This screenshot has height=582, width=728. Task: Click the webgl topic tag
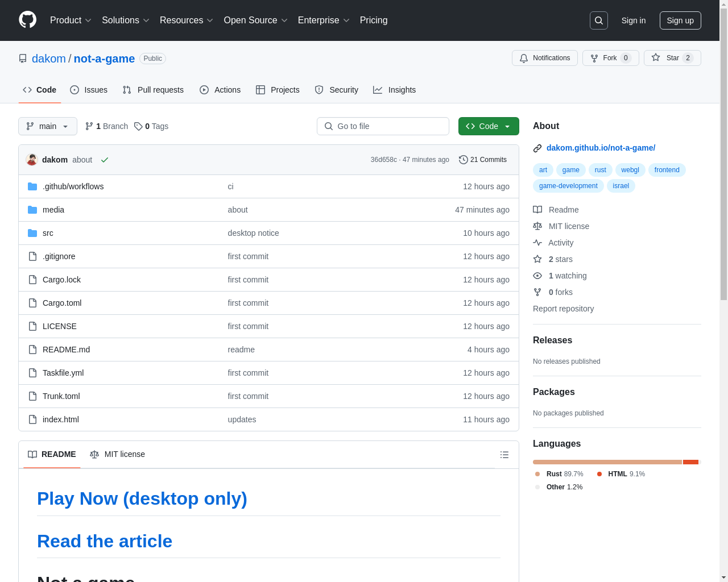pos(630,170)
